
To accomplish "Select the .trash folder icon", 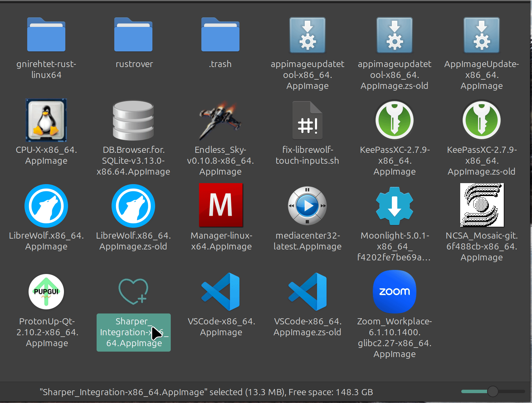I will 220,34.
